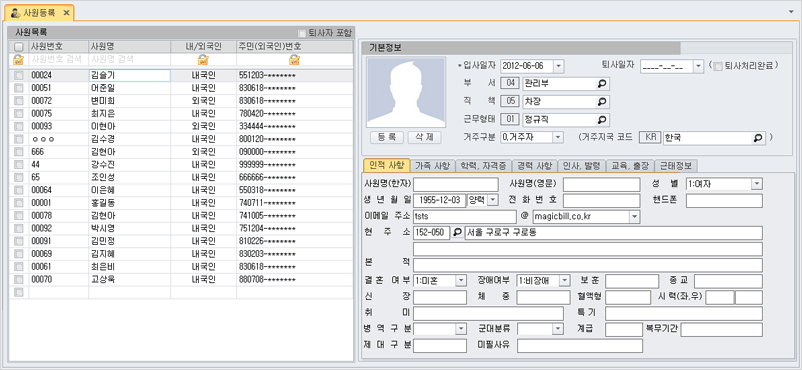Select employee name 강수진 in the list

point(129,164)
